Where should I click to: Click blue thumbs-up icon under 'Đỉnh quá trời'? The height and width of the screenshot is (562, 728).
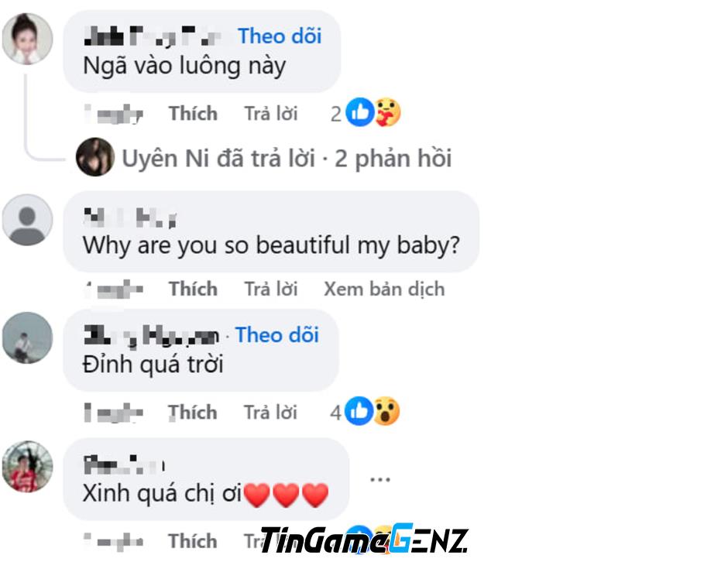359,411
